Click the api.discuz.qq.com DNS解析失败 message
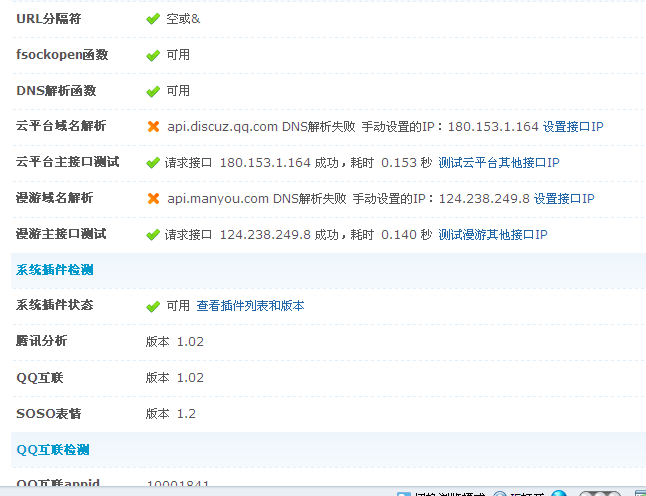This screenshot has width=646, height=496. tap(261, 126)
